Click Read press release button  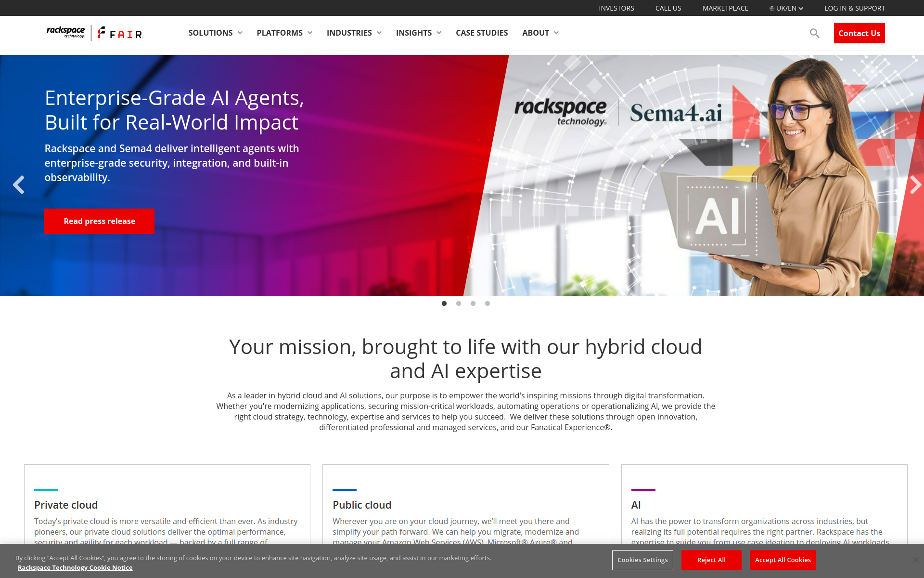pos(99,221)
